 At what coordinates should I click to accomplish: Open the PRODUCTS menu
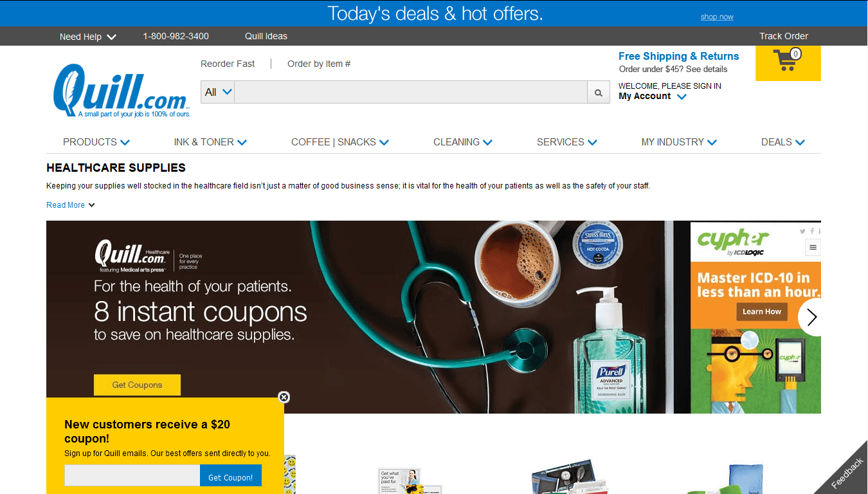[96, 142]
